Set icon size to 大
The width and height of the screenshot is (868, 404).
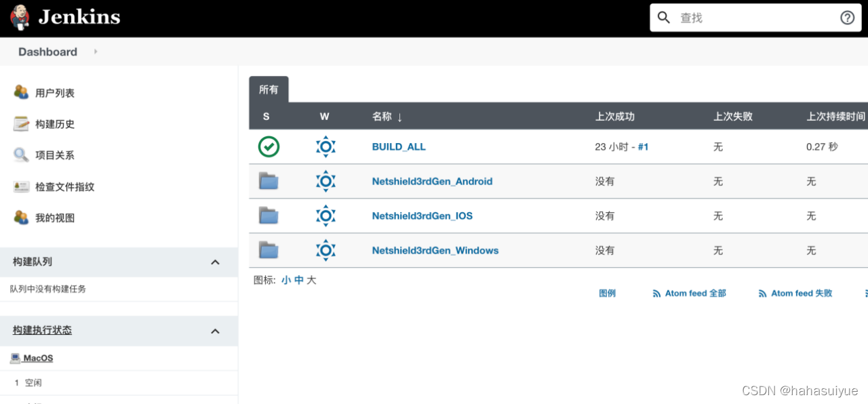click(x=311, y=280)
